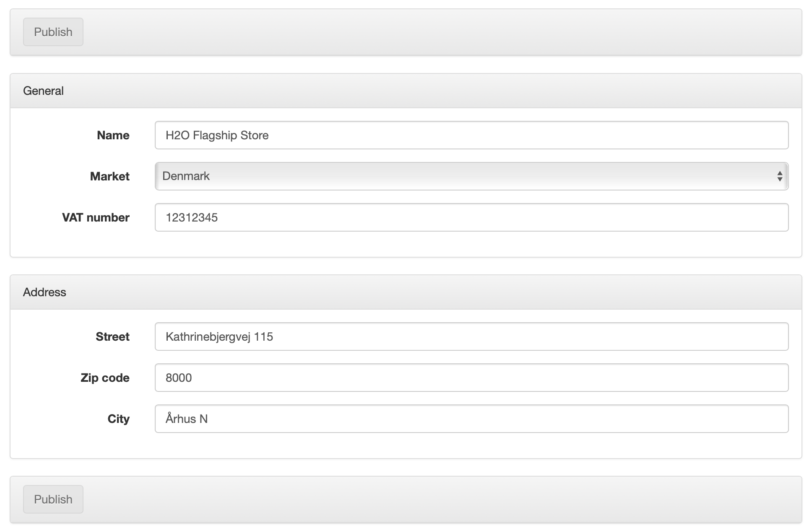Focus the VAT number input 12312345
Image resolution: width=812 pixels, height=532 pixels.
click(x=471, y=217)
